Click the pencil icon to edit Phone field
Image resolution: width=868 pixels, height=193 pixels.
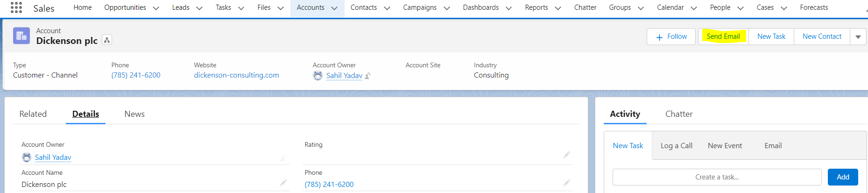pyautogui.click(x=566, y=183)
